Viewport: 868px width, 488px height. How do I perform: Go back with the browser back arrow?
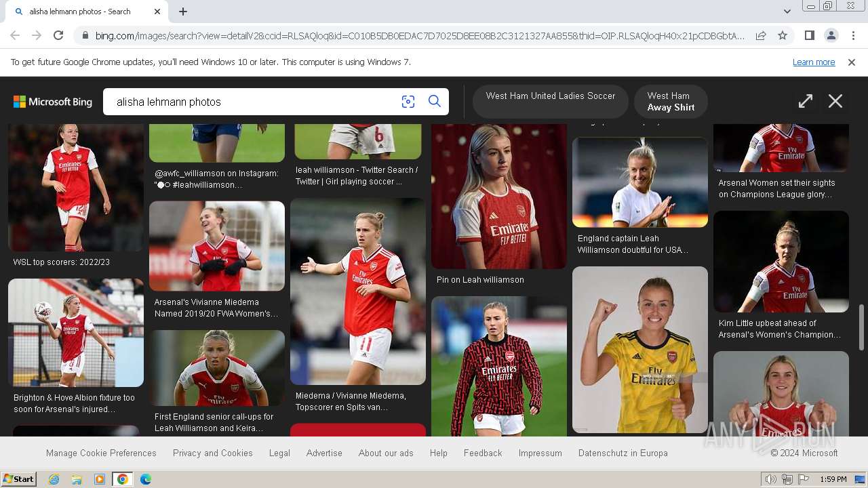tap(15, 35)
